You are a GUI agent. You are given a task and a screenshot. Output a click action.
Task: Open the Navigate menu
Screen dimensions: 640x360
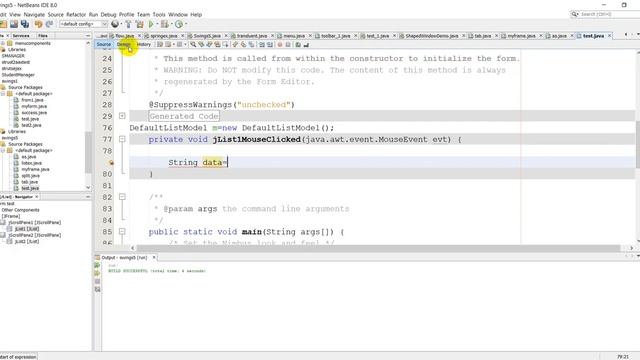(x=34, y=14)
